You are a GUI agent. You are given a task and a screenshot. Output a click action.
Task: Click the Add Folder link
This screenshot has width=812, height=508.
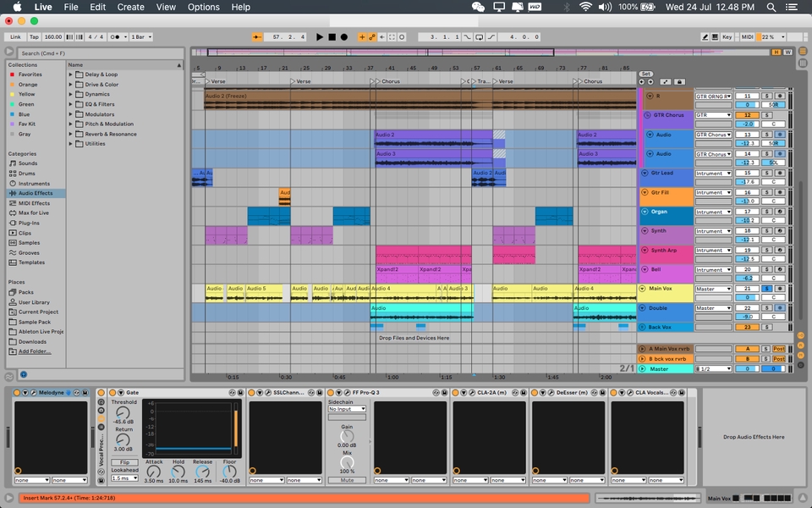tap(35, 351)
